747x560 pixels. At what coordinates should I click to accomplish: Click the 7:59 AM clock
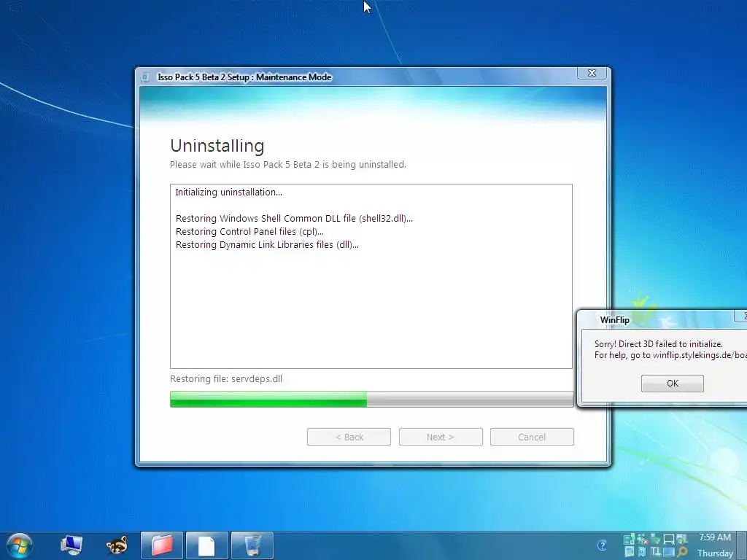tap(715, 537)
